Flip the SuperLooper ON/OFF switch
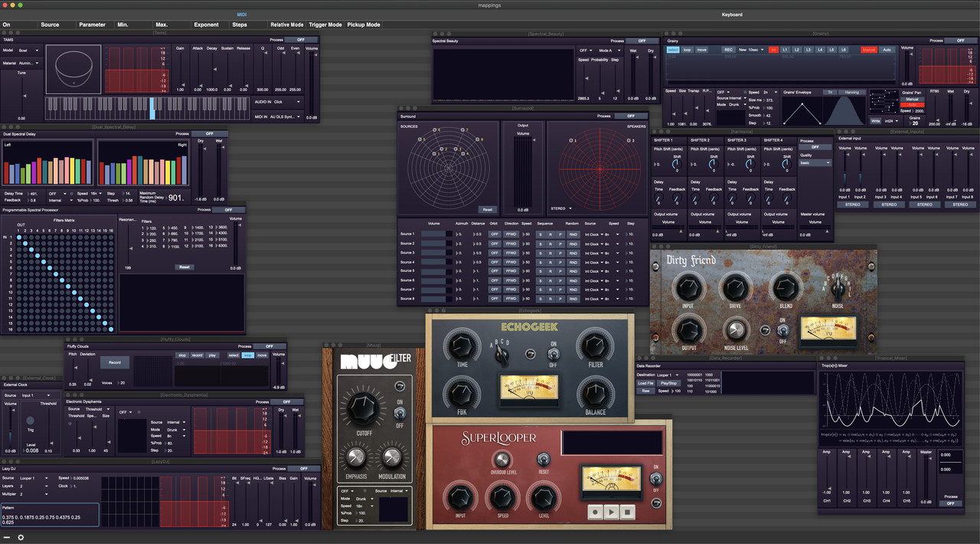This screenshot has width=980, height=544. 655,480
